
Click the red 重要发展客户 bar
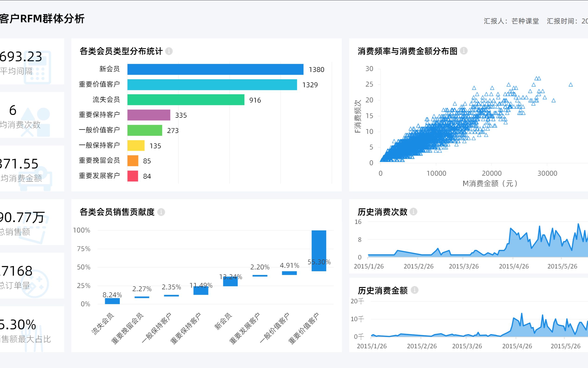click(x=133, y=176)
